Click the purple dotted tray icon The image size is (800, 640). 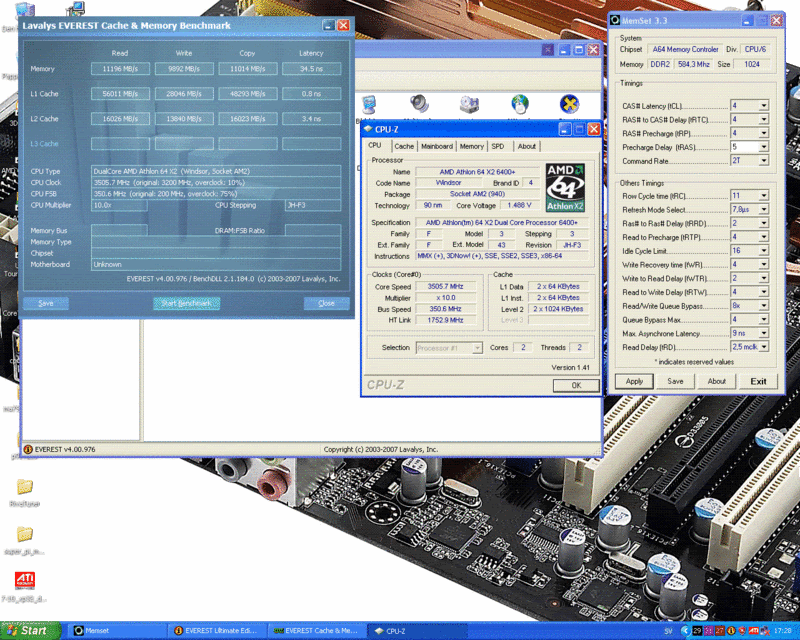[x=709, y=631]
